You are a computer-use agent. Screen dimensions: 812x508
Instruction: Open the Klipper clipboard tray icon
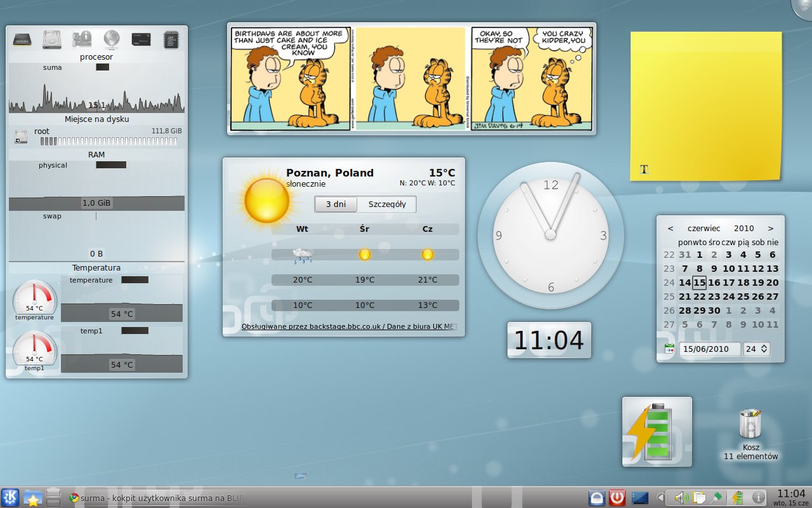(699, 498)
